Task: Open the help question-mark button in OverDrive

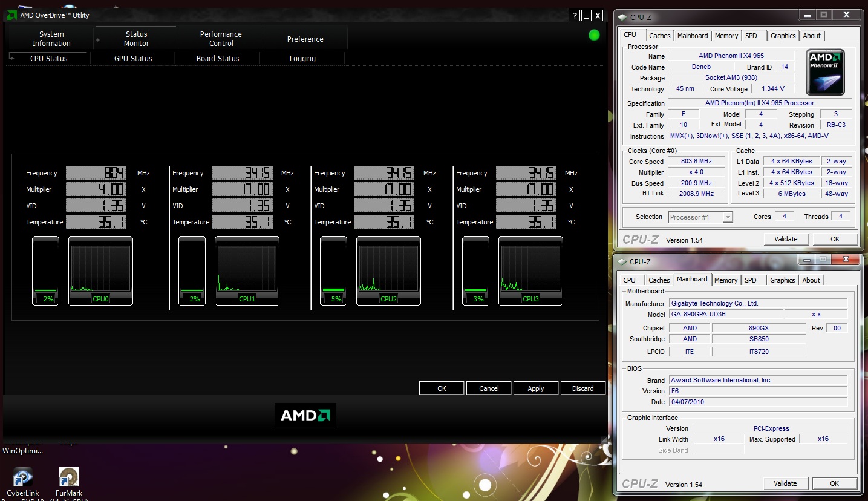Action: [575, 16]
